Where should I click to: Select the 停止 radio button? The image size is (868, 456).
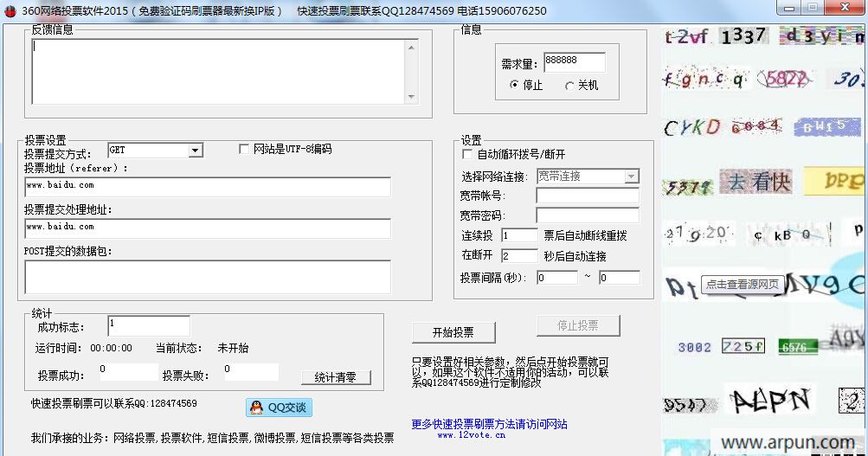coord(514,85)
